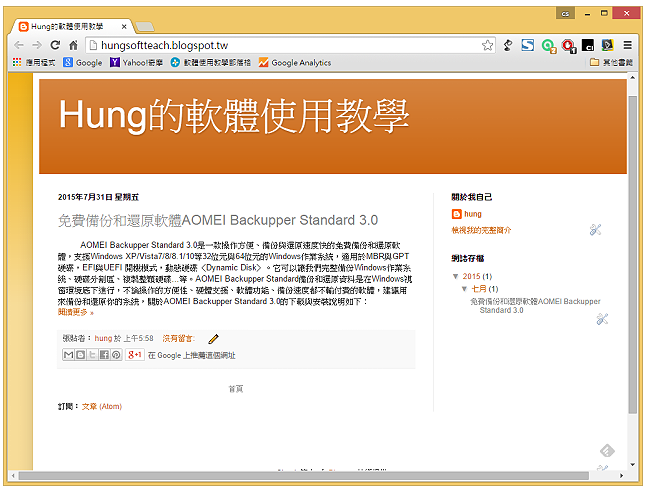Image resolution: width=648 pixels, height=491 pixels.
Task: Open view my complete profile link
Action: click(481, 230)
